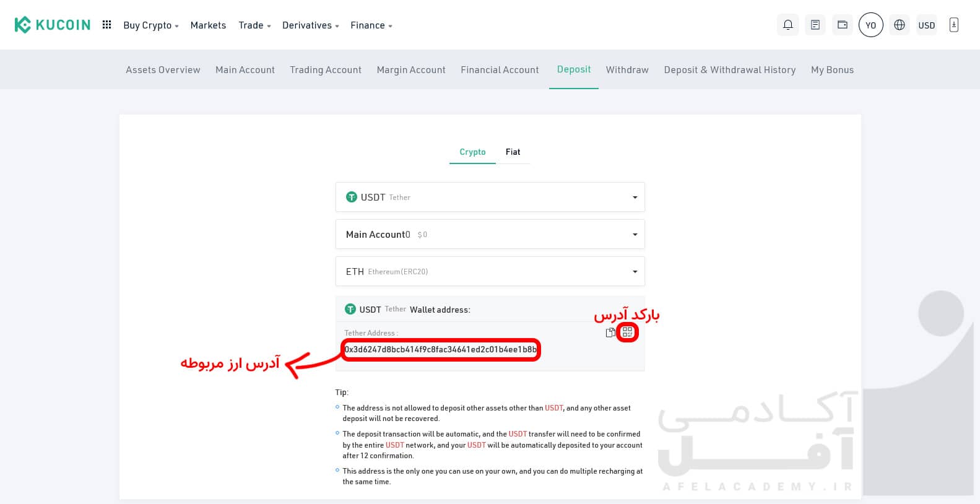
Task: Click the app download phone icon
Action: pos(954,25)
